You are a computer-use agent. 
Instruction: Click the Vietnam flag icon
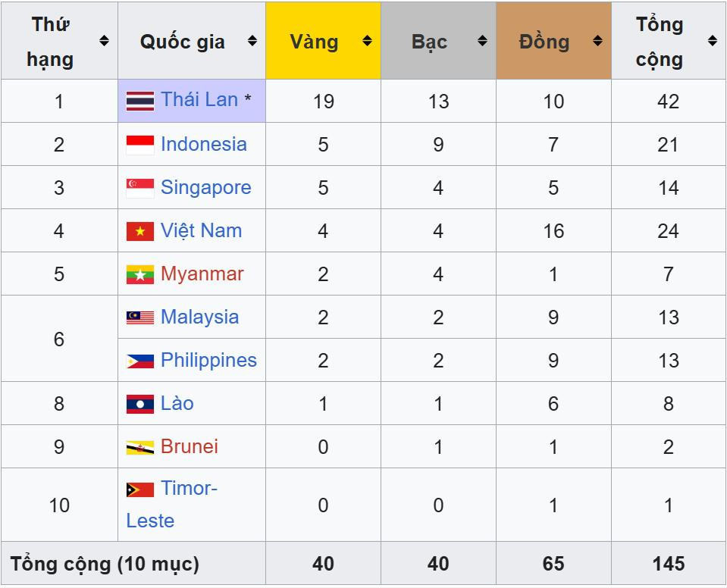[140, 231]
